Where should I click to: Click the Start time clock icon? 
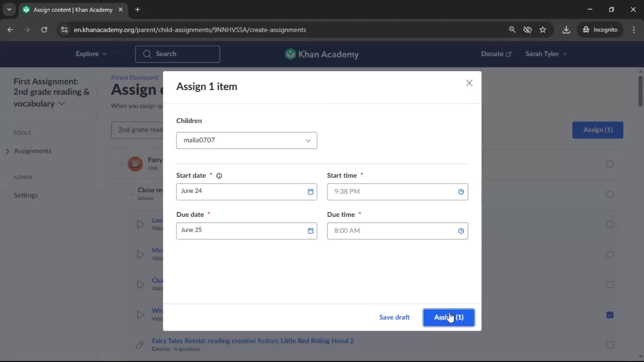point(461,192)
